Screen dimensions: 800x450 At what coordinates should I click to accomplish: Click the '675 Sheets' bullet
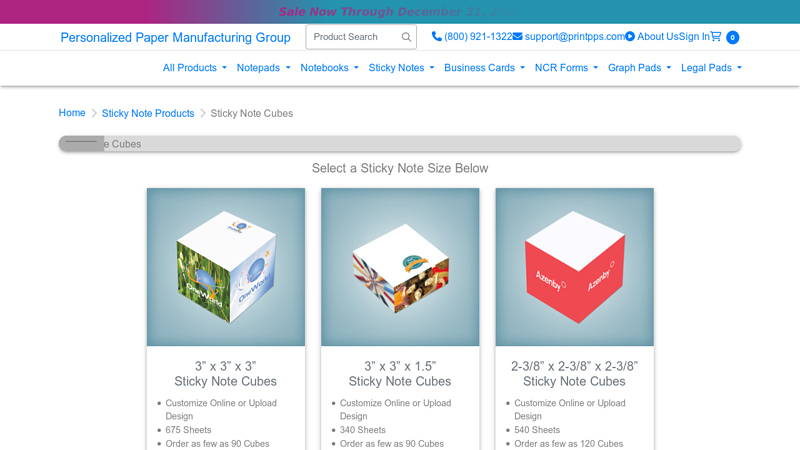point(188,430)
